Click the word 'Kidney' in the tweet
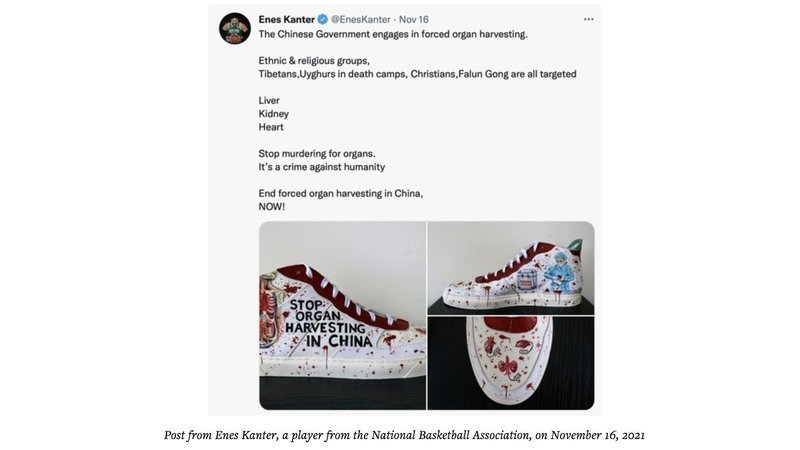Viewport: 800px width, 450px height. [x=273, y=114]
